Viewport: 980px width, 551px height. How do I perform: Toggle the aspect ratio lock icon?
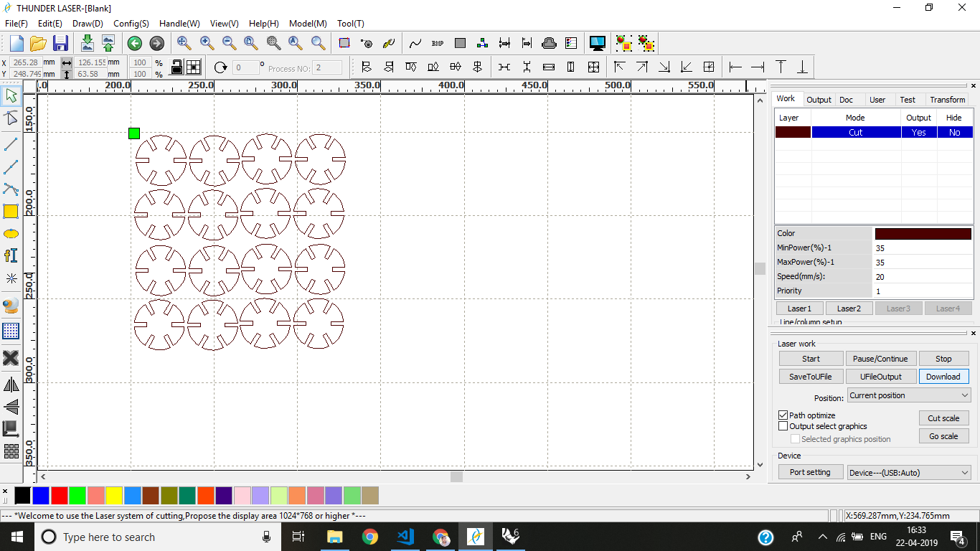click(x=176, y=67)
